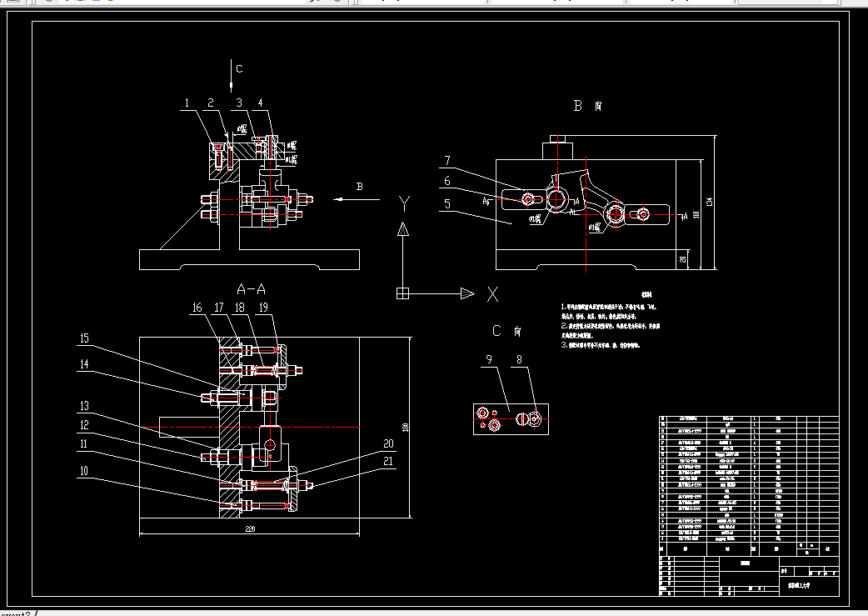
Task: Click the B view direction arrow label
Action: [x=360, y=187]
